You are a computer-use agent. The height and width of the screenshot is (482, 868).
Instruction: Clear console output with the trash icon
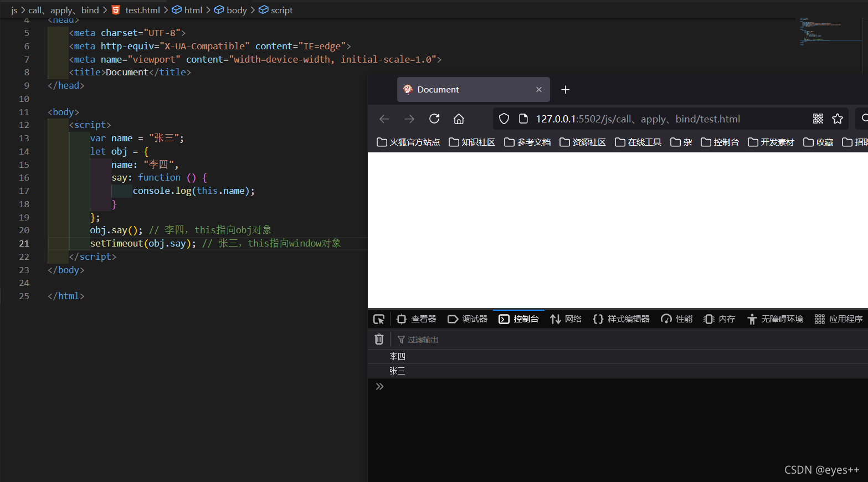coord(379,339)
